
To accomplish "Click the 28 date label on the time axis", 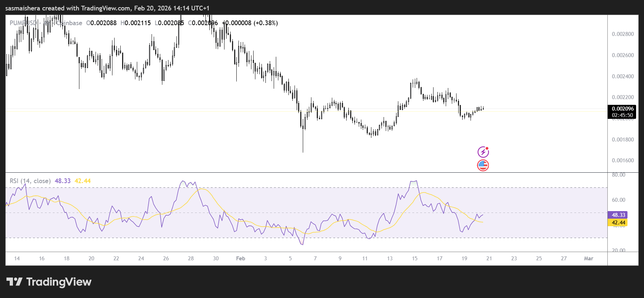I will (x=191, y=259).
